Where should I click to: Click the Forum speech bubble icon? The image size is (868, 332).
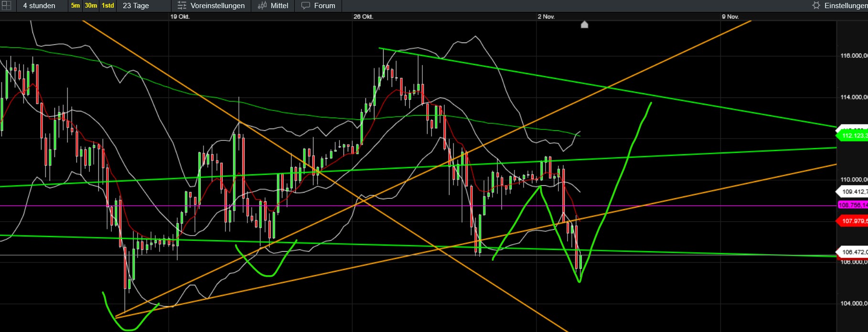(x=306, y=6)
